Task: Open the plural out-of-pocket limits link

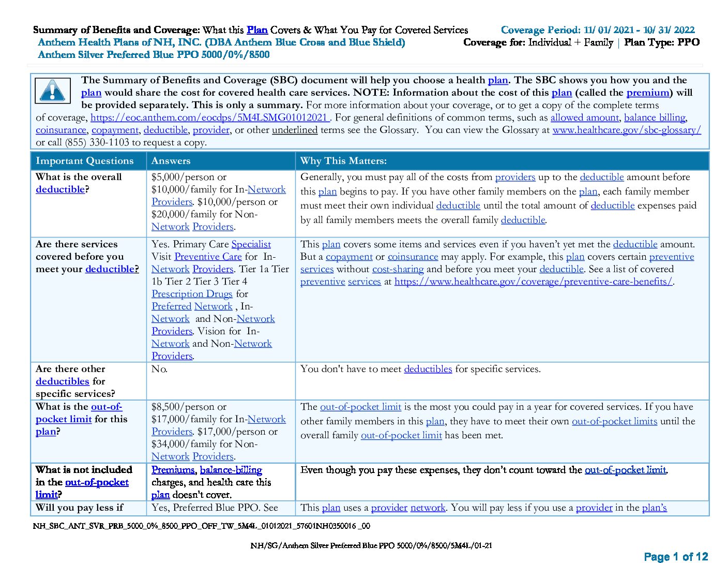Action: pyautogui.click(x=614, y=421)
